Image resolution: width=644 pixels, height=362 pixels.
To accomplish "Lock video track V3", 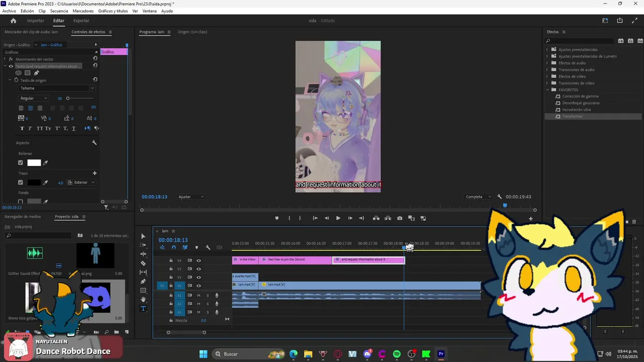I will click(x=171, y=268).
